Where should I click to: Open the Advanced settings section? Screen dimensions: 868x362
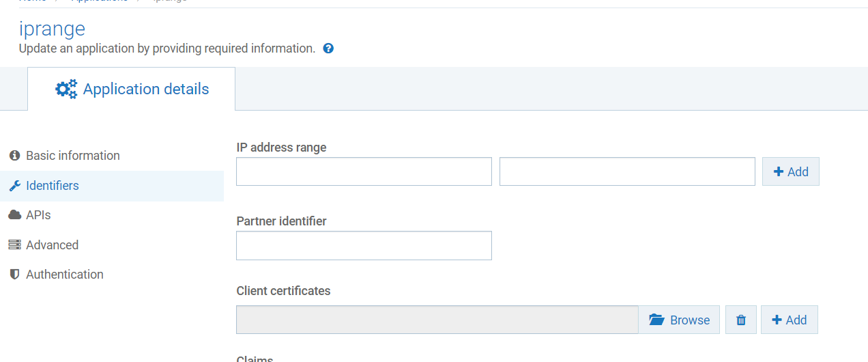click(x=52, y=245)
